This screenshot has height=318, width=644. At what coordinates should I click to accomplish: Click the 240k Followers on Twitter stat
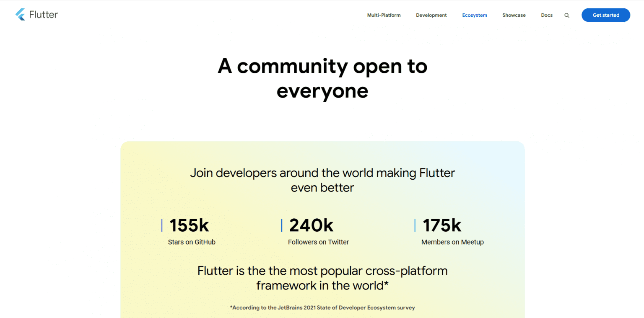[310, 225]
